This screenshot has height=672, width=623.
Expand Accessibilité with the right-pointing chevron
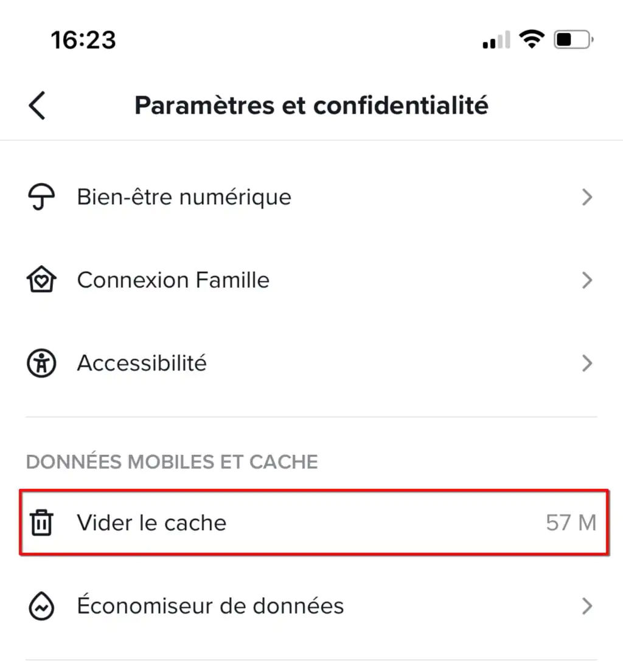(588, 363)
